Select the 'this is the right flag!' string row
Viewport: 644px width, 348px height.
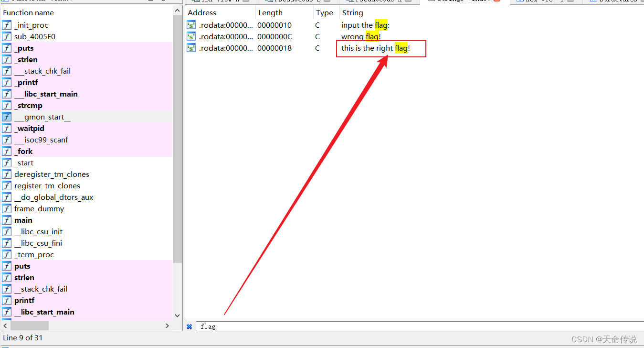372,48
